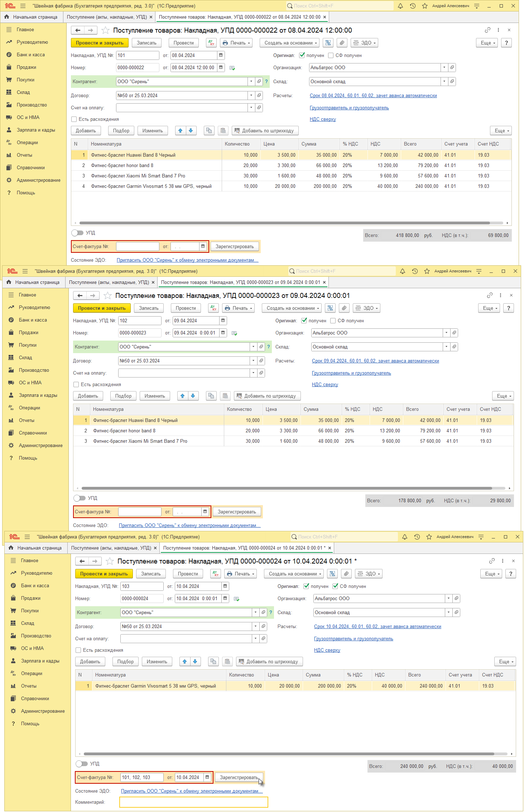Screen dimensions: 524x812
Task: Expand Печать dropdown in document 0000-000022
Action: tap(236, 43)
